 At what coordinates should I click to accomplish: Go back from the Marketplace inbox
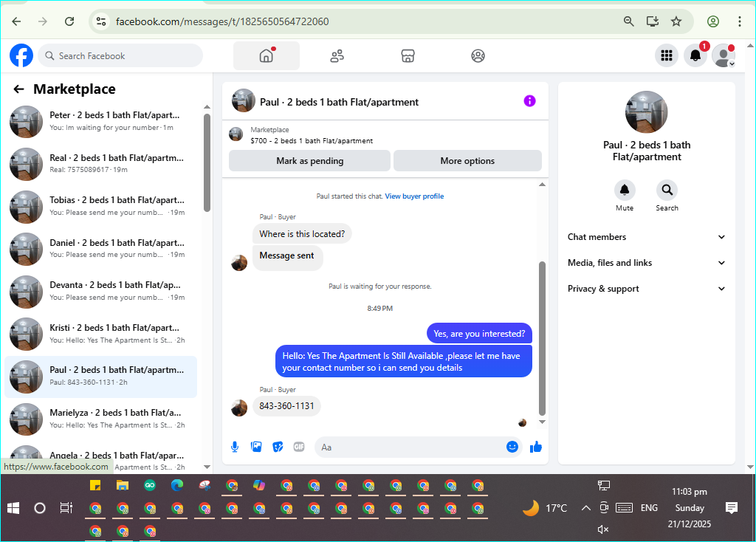point(18,89)
